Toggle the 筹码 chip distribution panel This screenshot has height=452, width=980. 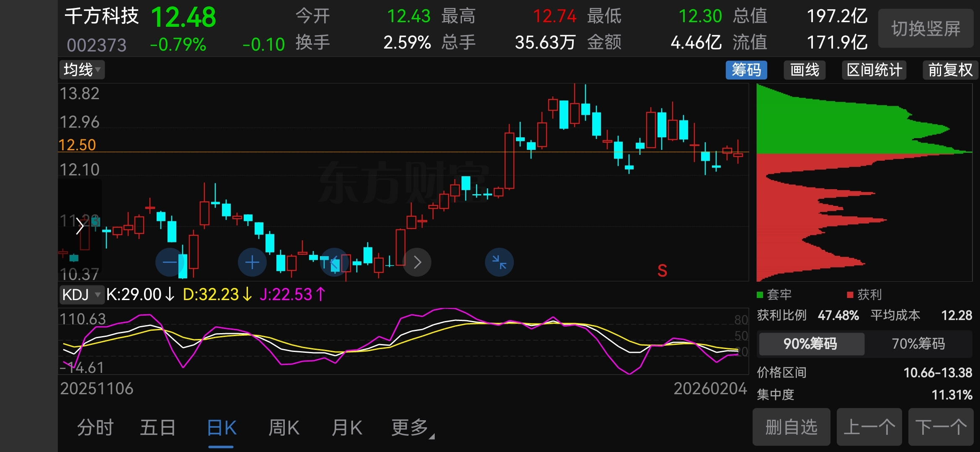point(746,70)
